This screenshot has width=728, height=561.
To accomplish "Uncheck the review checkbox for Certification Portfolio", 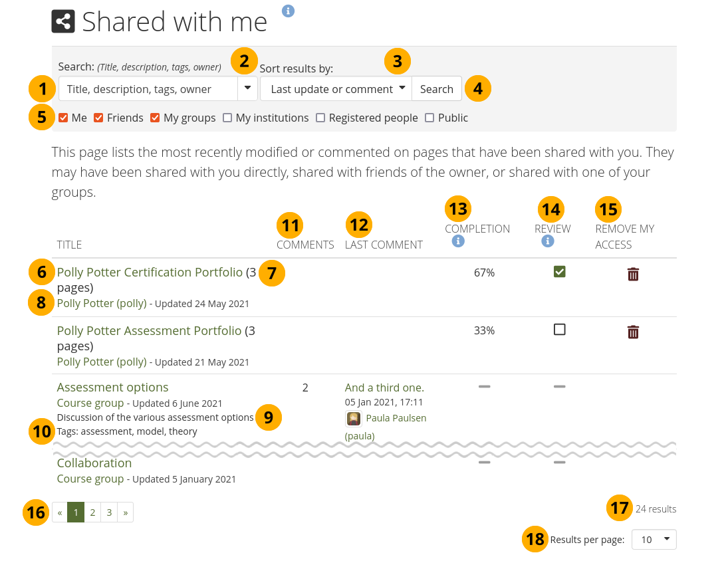I will (x=559, y=271).
